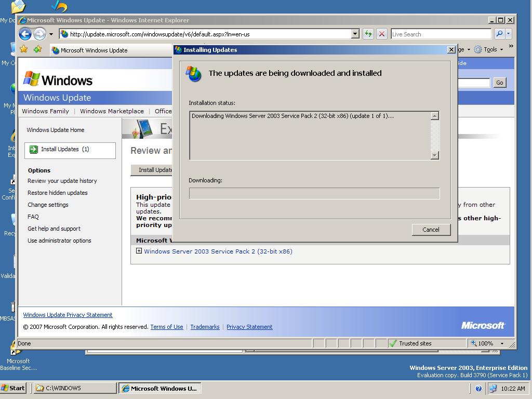532x399 pixels.
Task: Open the recent pages dropdown arrow
Action: pyautogui.click(x=51, y=34)
